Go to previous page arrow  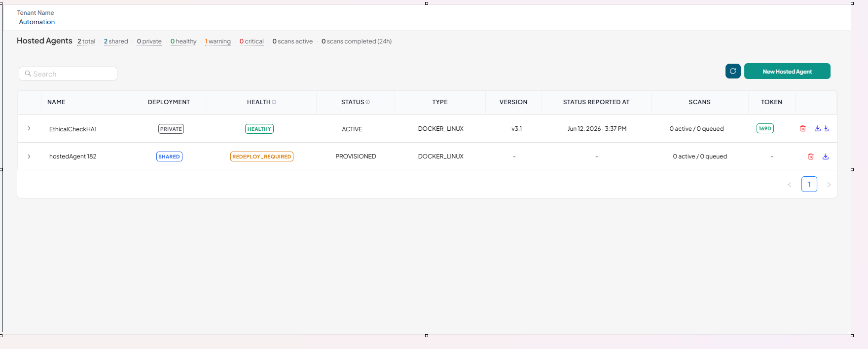tap(790, 185)
